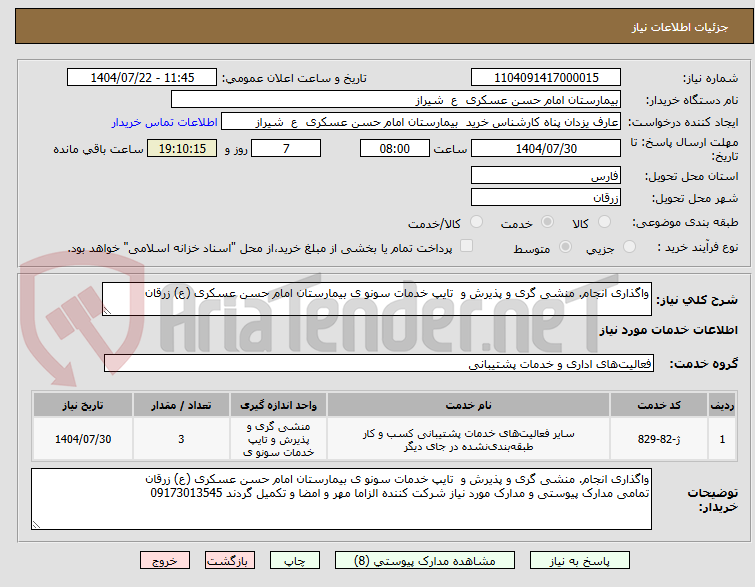Click the remaining time field 19:10:15
The height and width of the screenshot is (587, 755).
coord(182,148)
